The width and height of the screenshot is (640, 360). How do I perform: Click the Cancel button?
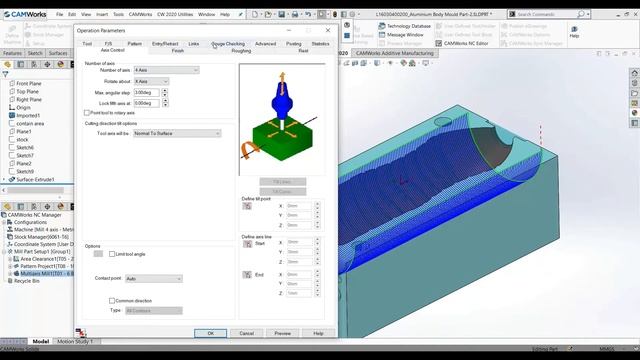[247, 333]
